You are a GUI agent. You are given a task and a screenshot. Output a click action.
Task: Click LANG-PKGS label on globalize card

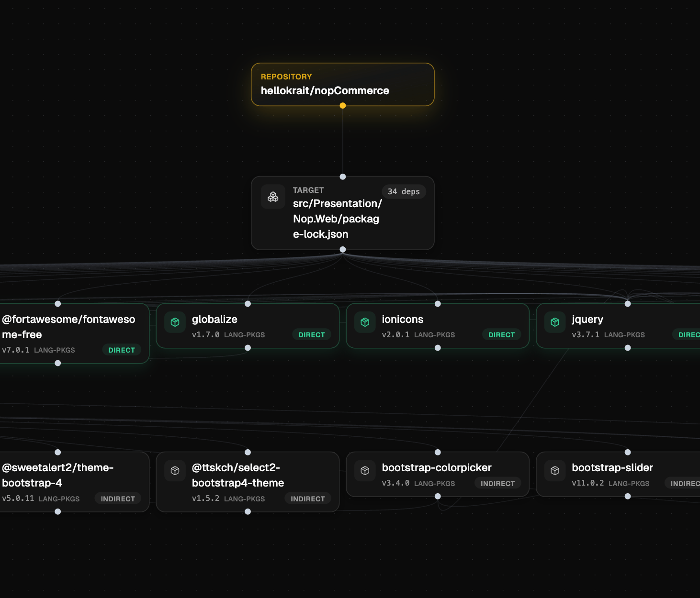click(x=244, y=335)
